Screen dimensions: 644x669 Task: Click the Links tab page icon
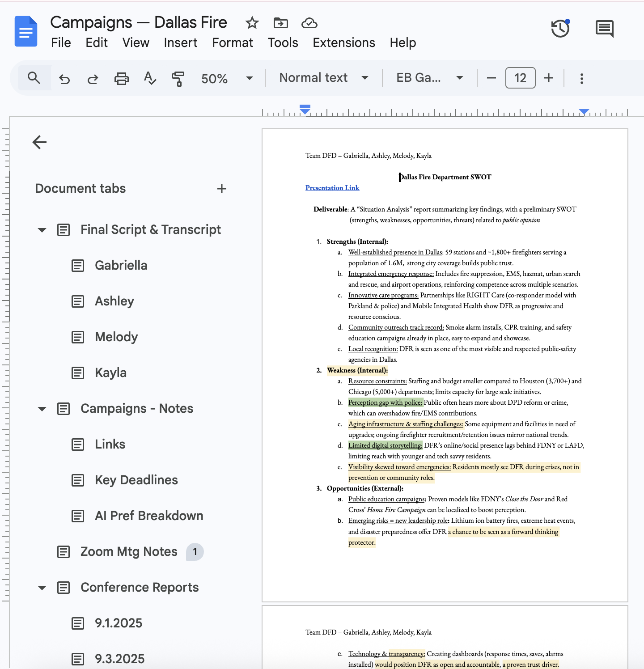click(x=78, y=445)
